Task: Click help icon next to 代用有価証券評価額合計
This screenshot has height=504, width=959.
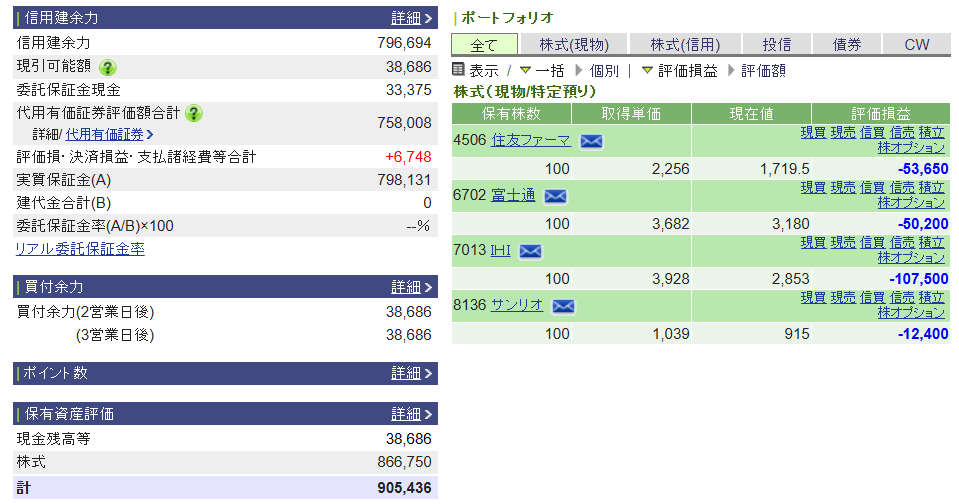Action: (194, 113)
